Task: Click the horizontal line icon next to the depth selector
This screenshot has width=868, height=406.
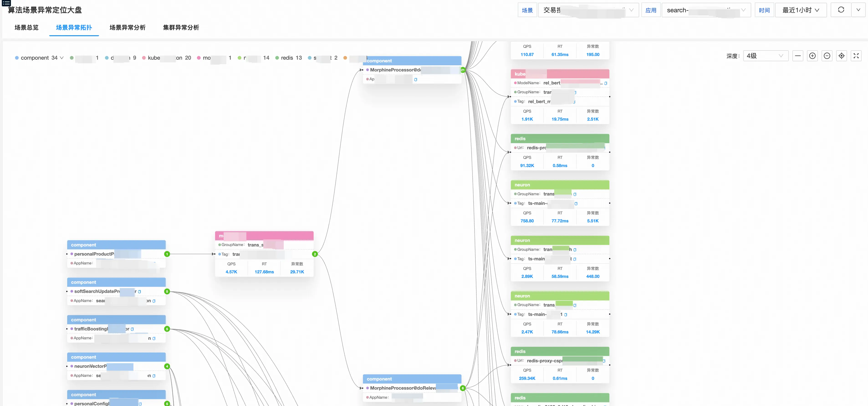Action: tap(798, 56)
